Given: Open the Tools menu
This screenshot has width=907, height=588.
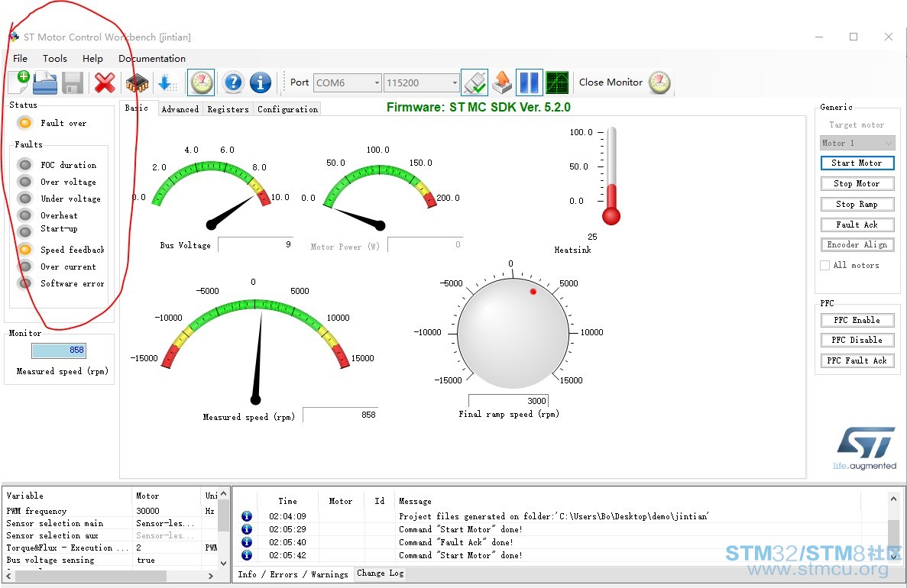Looking at the screenshot, I should click(55, 58).
